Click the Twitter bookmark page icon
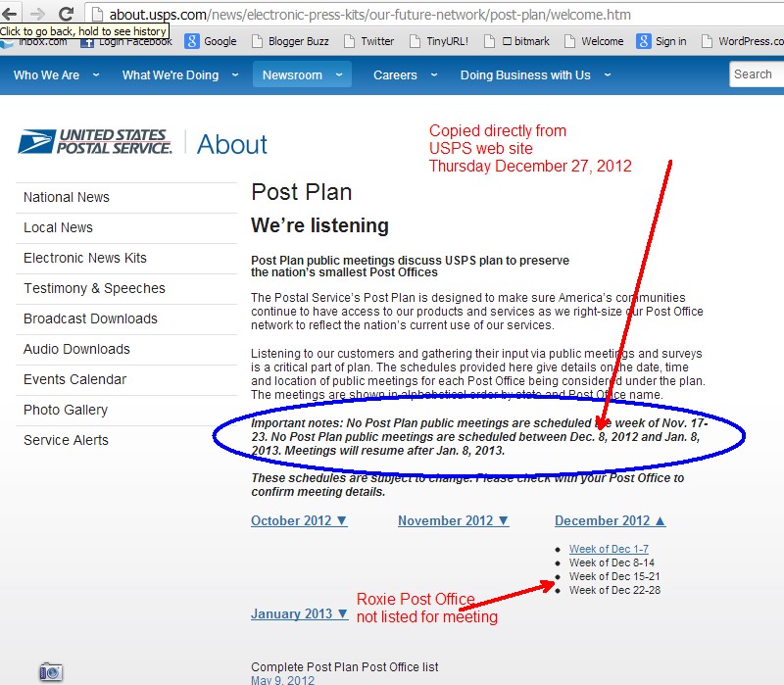Screen dimensions: 784x685 pos(350,41)
